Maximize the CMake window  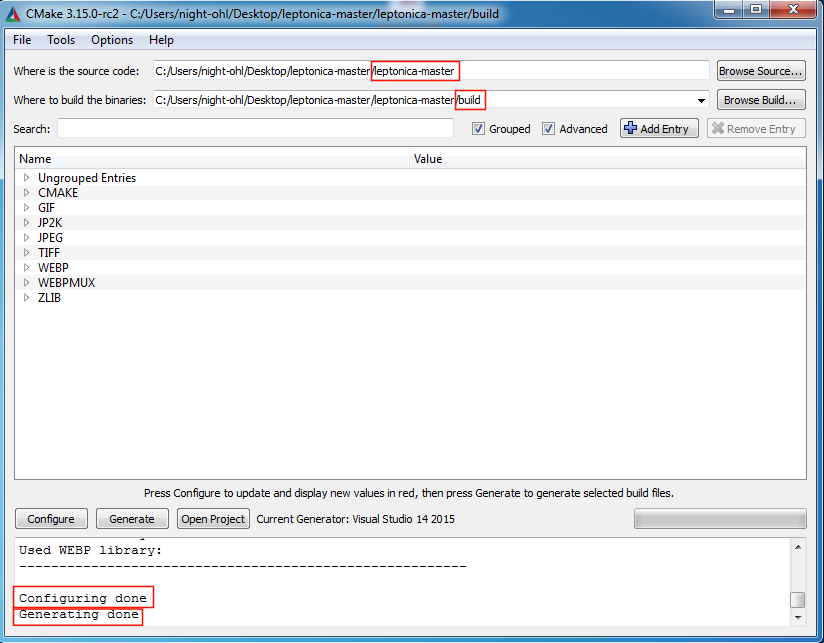click(x=756, y=9)
